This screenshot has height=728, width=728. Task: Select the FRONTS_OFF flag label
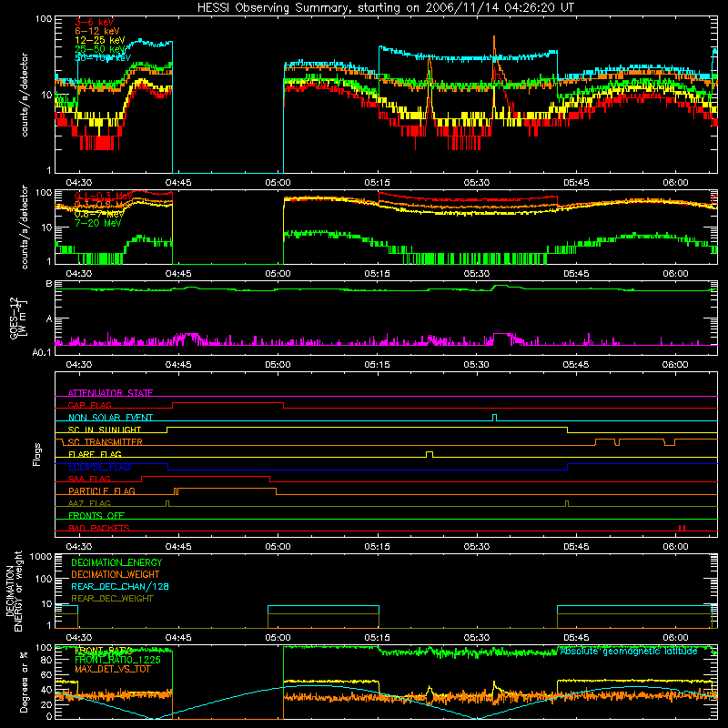point(96,515)
